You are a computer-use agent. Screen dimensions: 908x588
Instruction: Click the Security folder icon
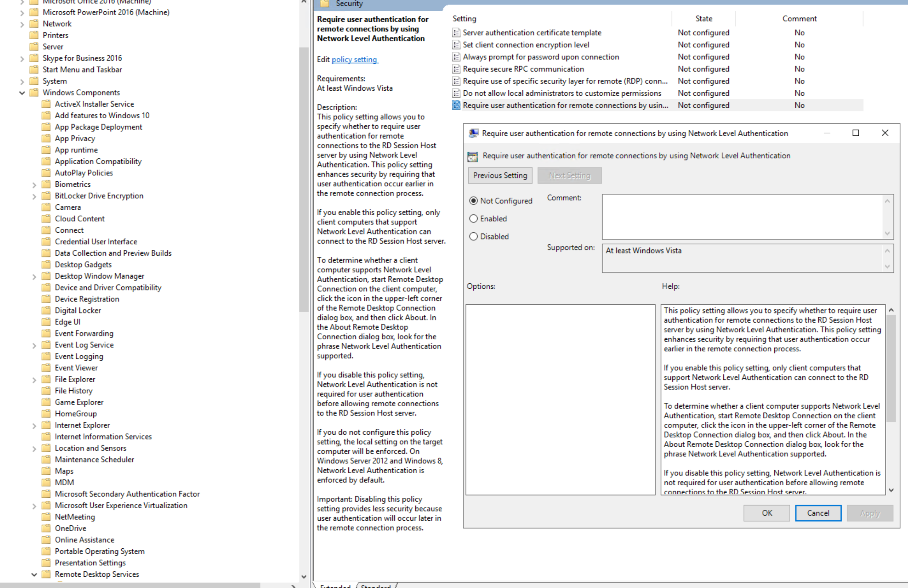[x=325, y=4]
